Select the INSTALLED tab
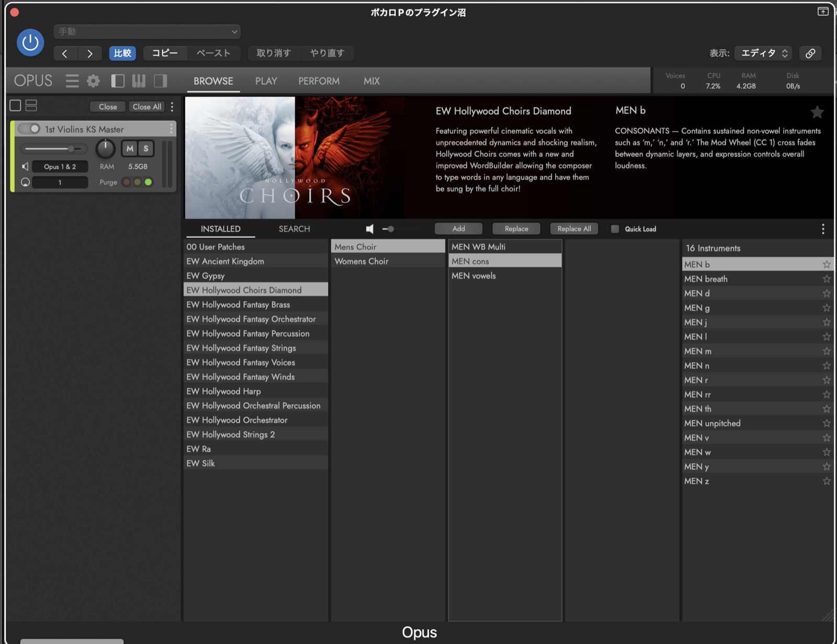The height and width of the screenshot is (644, 837). [221, 229]
